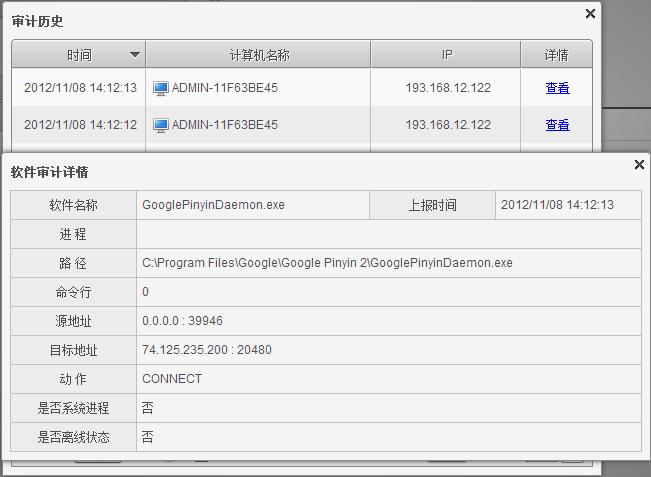
Task: Click the IP column header
Action: click(x=445, y=54)
